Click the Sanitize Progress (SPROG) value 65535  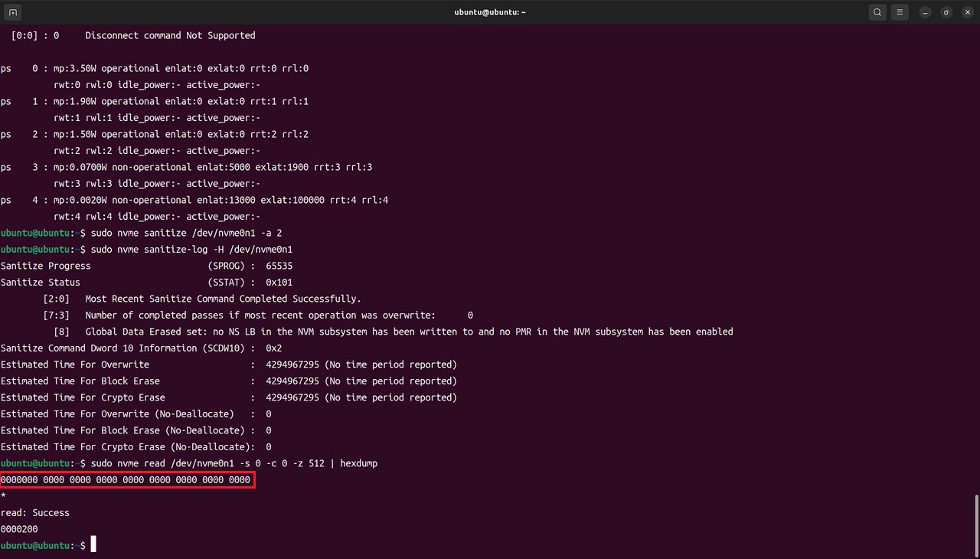coord(279,266)
